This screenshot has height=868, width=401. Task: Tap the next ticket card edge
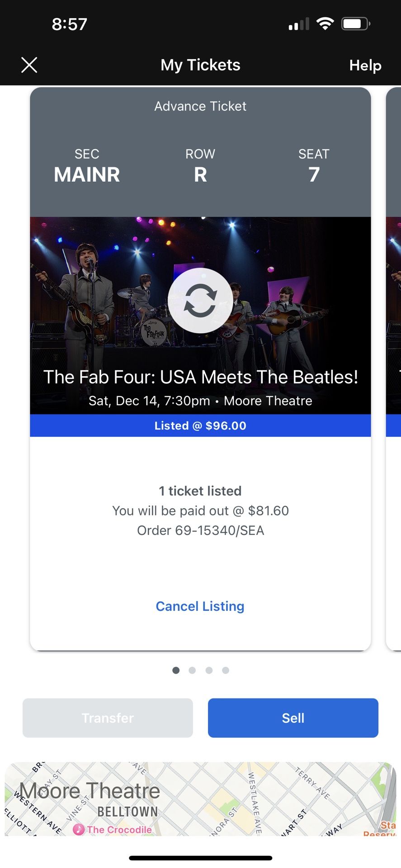(393, 368)
